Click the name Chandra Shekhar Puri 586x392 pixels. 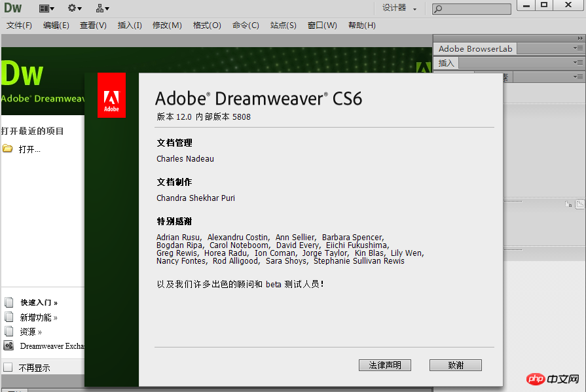pyautogui.click(x=196, y=198)
